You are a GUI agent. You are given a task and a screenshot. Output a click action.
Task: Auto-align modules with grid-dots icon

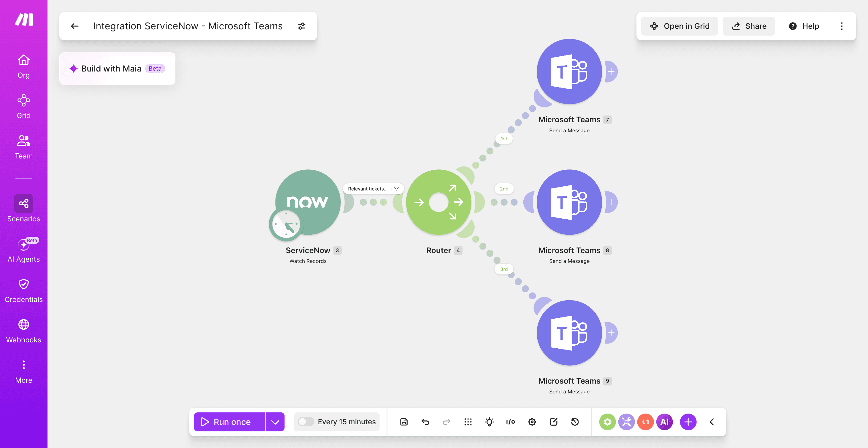tap(468, 422)
